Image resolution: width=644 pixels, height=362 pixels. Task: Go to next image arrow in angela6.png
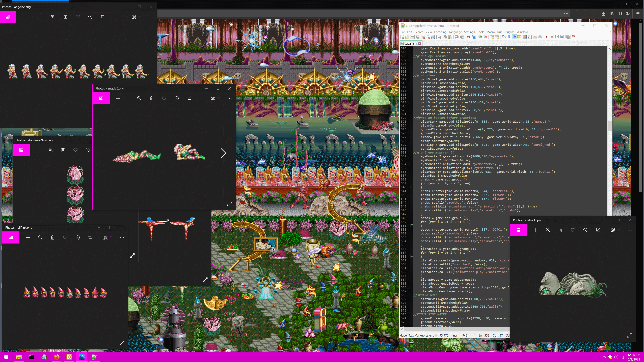coord(223,153)
